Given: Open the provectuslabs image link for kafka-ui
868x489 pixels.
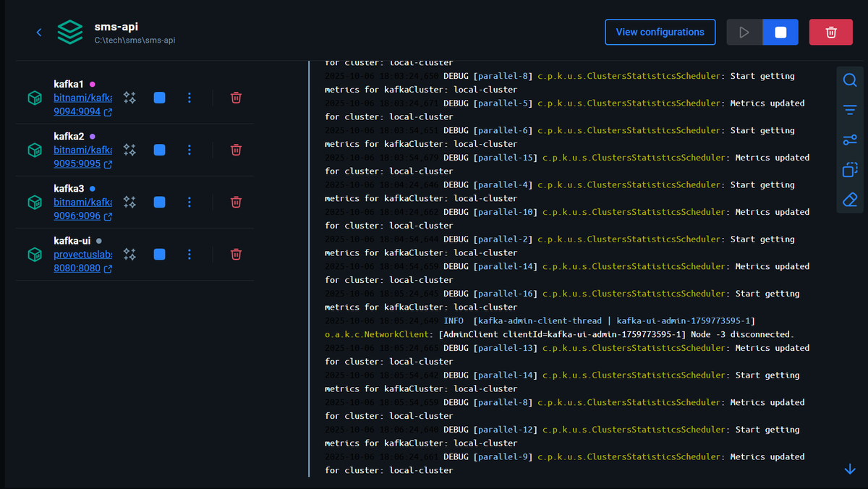Looking at the screenshot, I should click(x=82, y=255).
